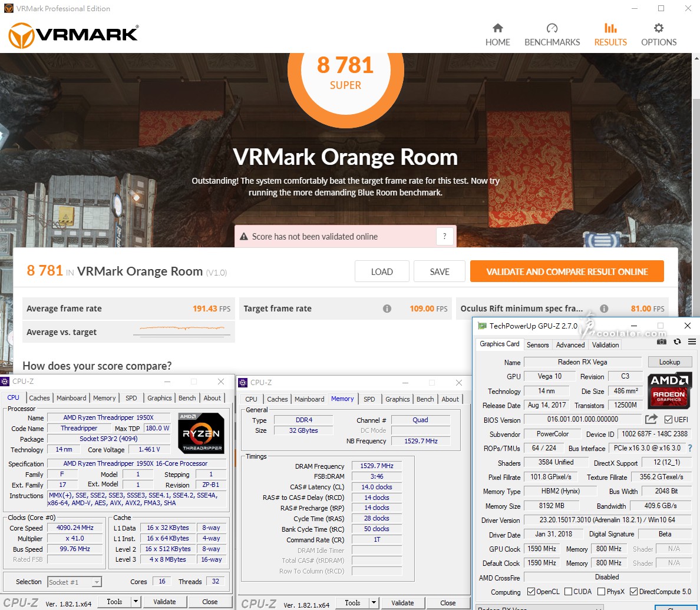Switch to the Advanced tab in GPU-Z
Screen dimensions: 700x610
570,344
